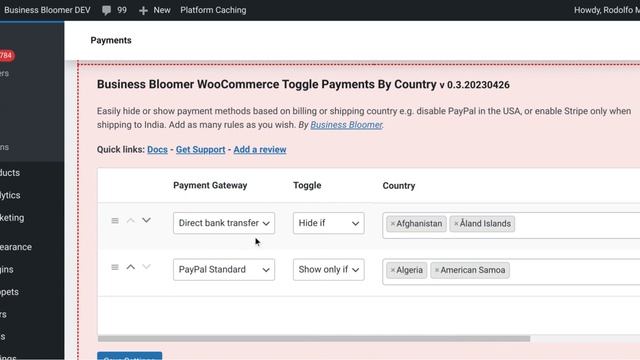Image resolution: width=640 pixels, height=360 pixels.
Task: Click the 99 comments count
Action: (x=122, y=10)
